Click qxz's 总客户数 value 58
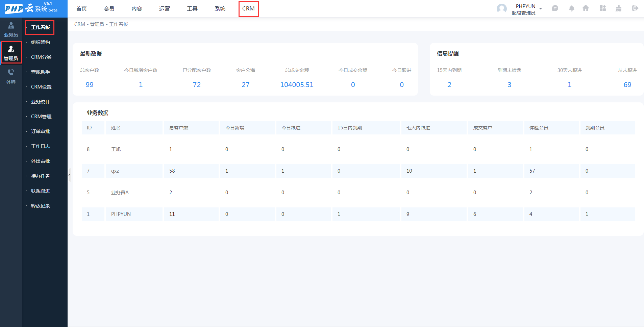This screenshot has width=644, height=327. [x=172, y=171]
